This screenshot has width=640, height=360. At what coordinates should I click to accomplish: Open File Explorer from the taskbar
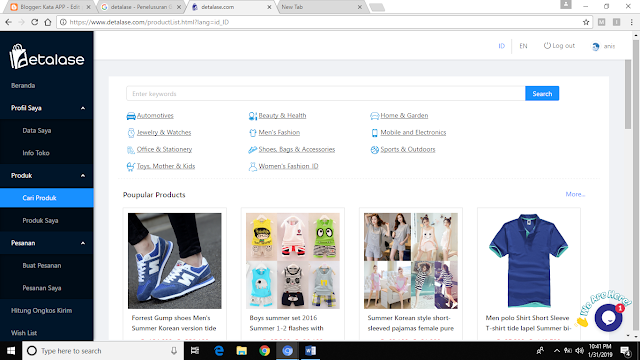[x=242, y=351]
